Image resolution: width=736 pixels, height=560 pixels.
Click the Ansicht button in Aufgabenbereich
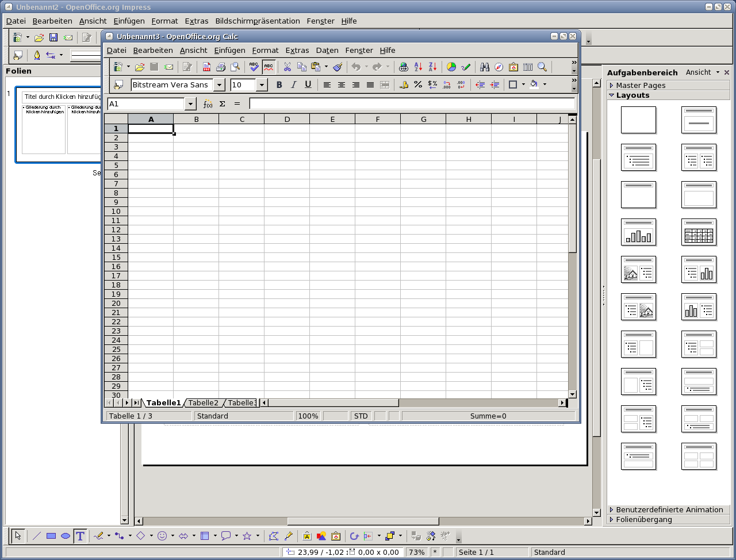703,72
